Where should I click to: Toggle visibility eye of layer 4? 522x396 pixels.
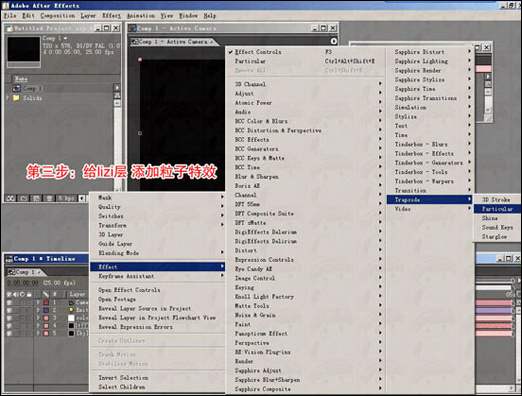point(9,326)
